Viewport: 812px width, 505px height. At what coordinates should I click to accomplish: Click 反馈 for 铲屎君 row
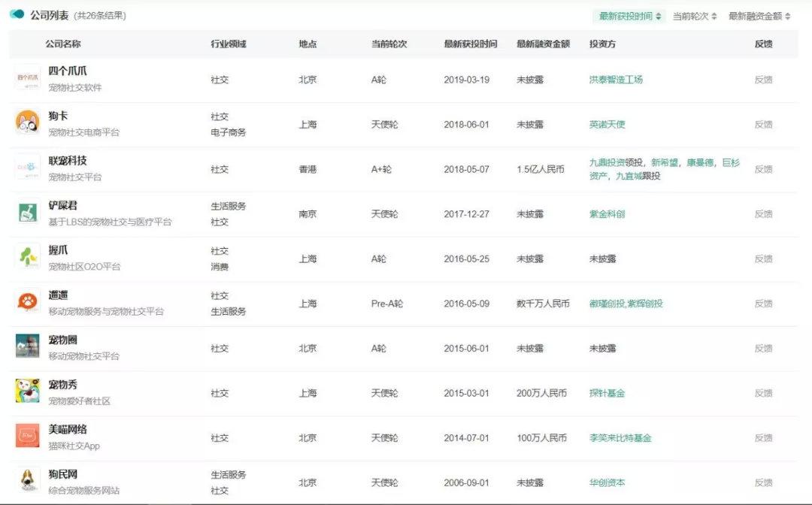click(x=763, y=214)
